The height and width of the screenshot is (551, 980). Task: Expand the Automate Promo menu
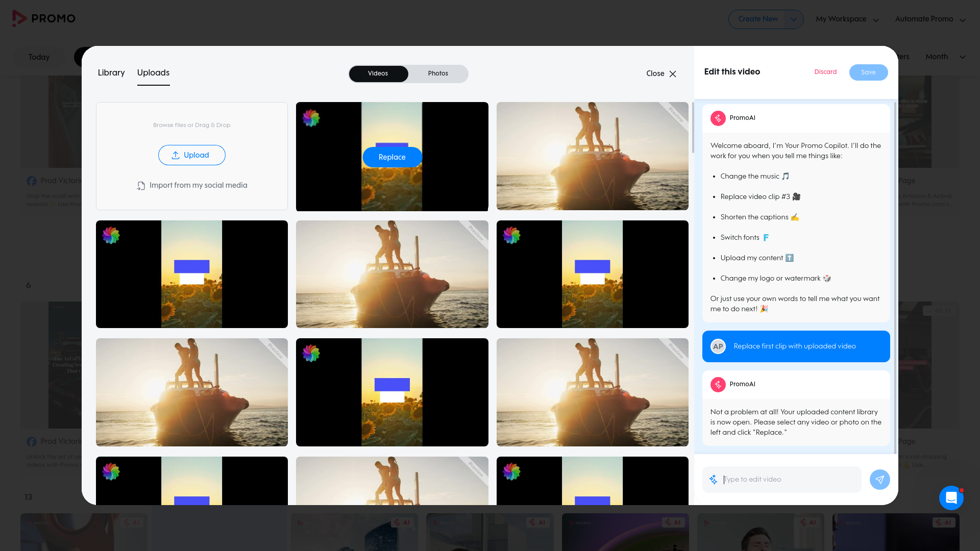tap(930, 19)
